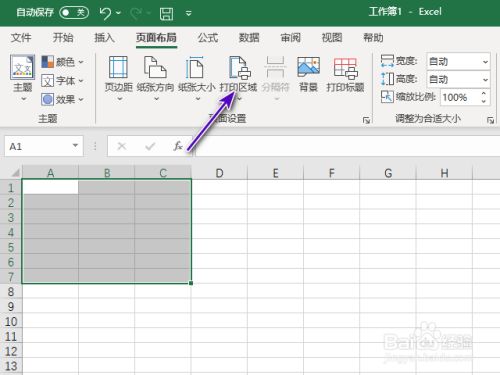Click the undo arrow icon
The height and width of the screenshot is (375, 500).
point(105,13)
